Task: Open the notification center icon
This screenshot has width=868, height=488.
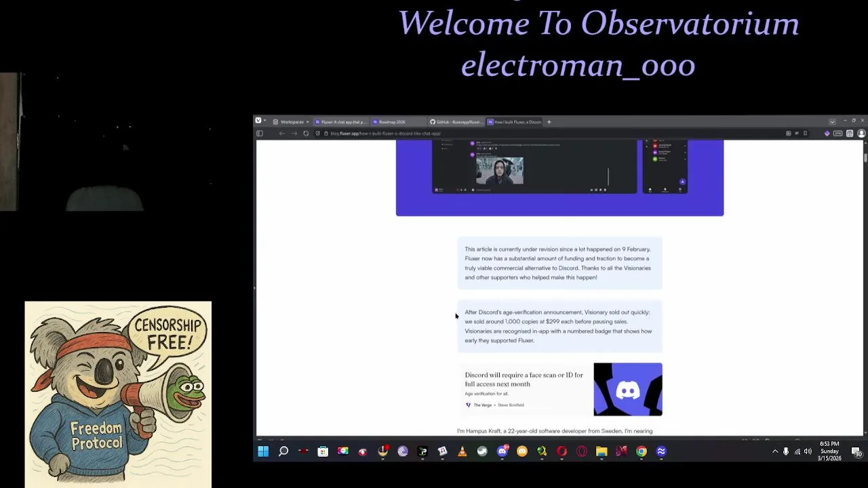Action: (x=856, y=451)
